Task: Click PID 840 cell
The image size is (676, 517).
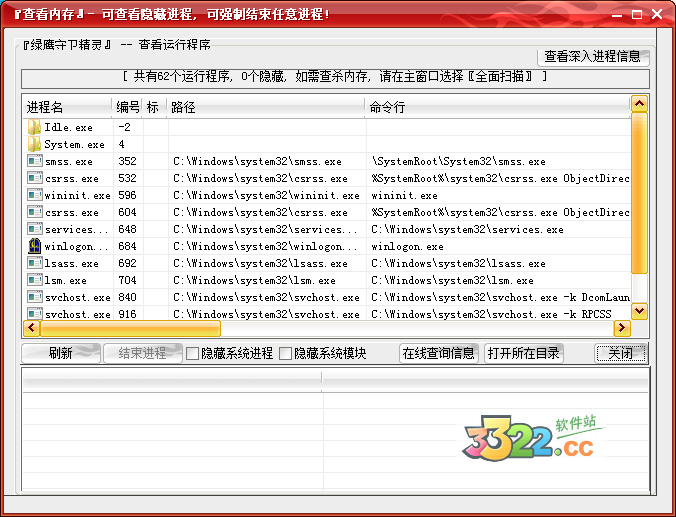Action: coord(128,297)
